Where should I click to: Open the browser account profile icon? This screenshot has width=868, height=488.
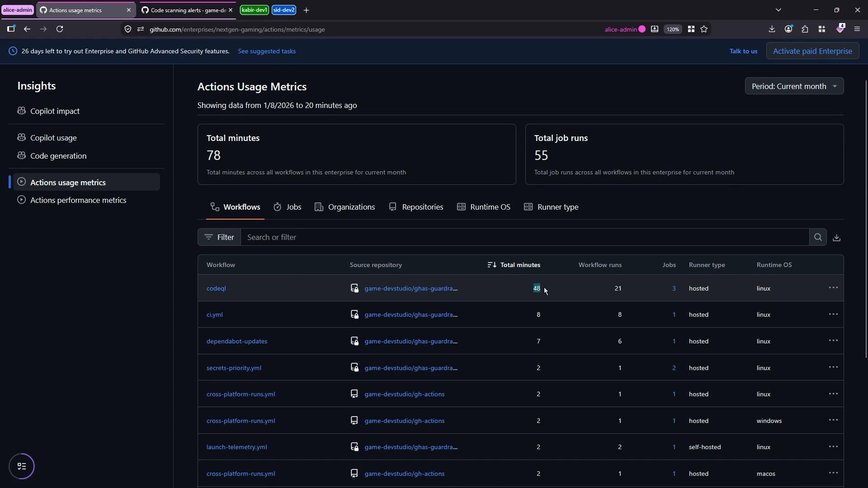click(788, 29)
